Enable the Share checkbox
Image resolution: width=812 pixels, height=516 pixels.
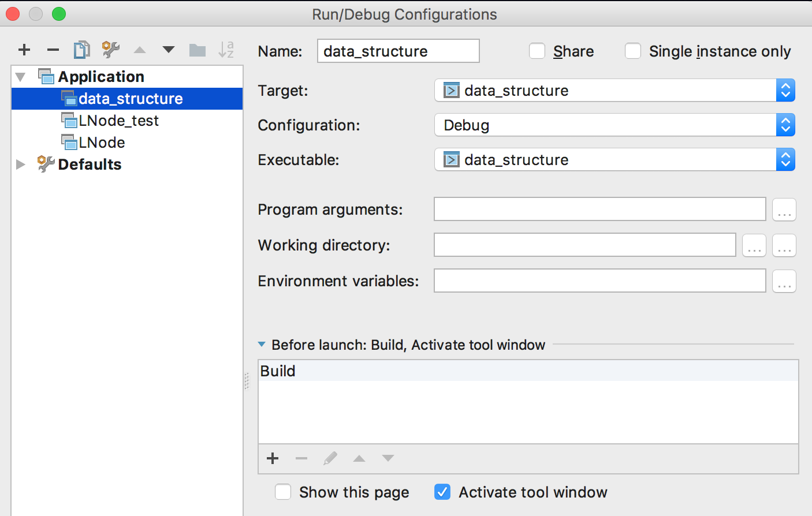(x=537, y=51)
